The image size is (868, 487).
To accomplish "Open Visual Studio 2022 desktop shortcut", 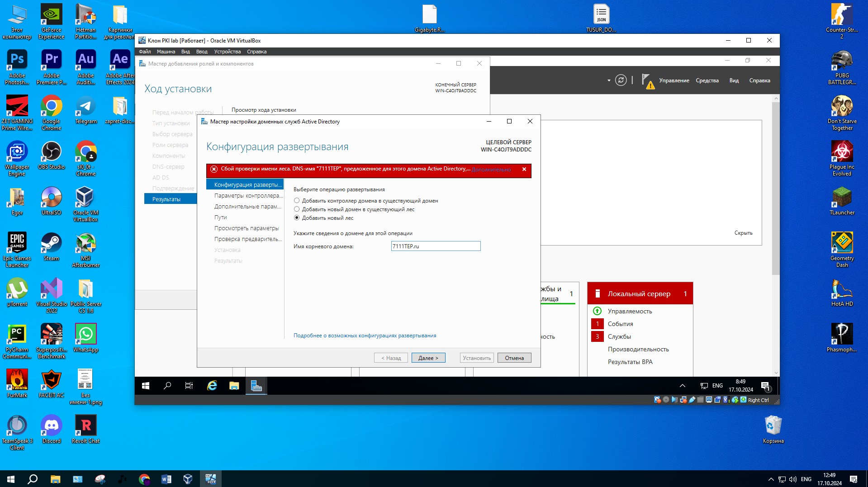I will coord(51,295).
